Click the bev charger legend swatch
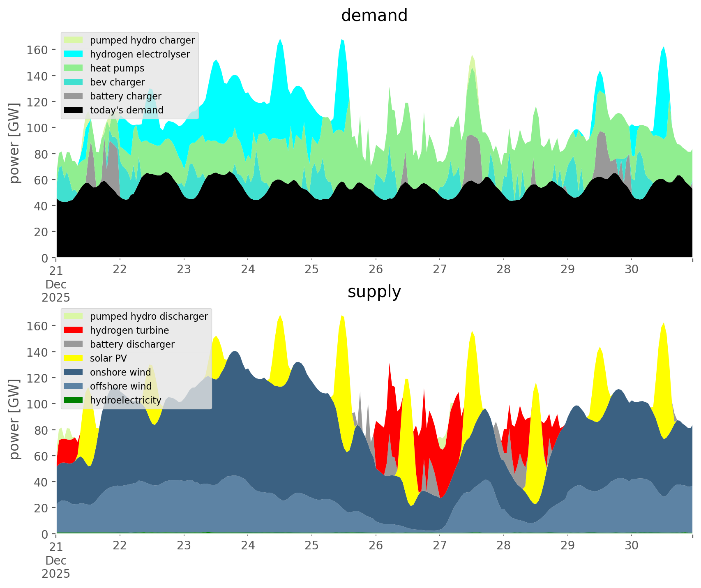The image size is (701, 588). click(x=74, y=82)
